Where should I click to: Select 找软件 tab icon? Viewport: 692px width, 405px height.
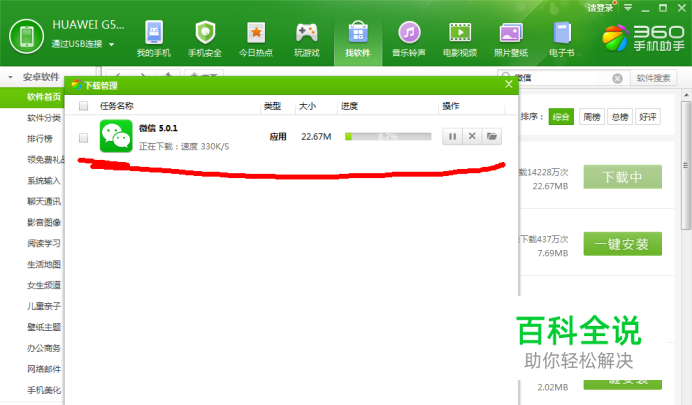358,32
